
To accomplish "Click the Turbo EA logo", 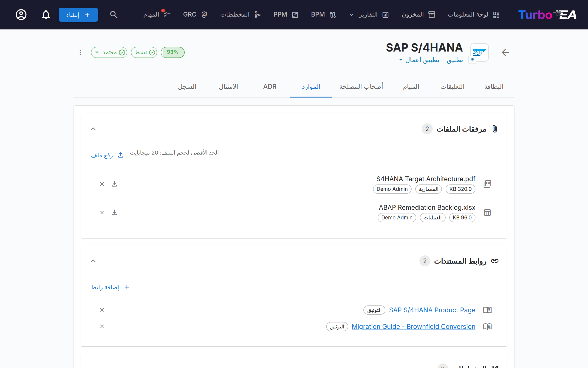I will click(x=547, y=14).
